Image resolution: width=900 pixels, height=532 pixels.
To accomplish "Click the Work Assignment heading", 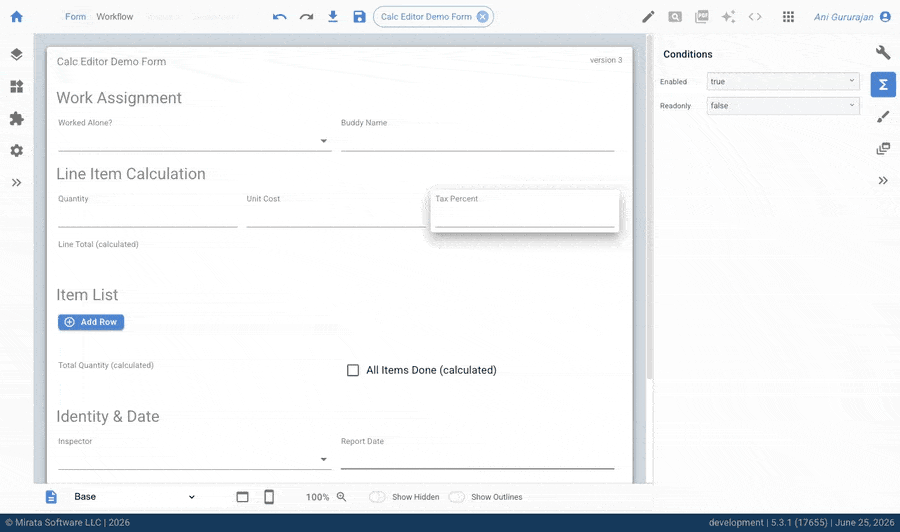I will (119, 98).
